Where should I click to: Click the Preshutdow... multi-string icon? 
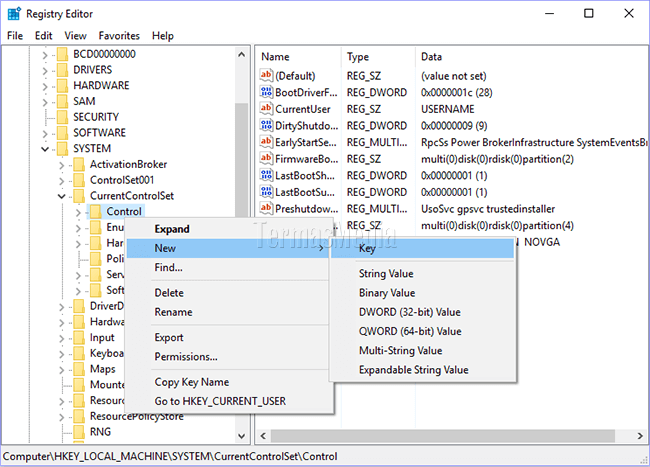pos(266,208)
